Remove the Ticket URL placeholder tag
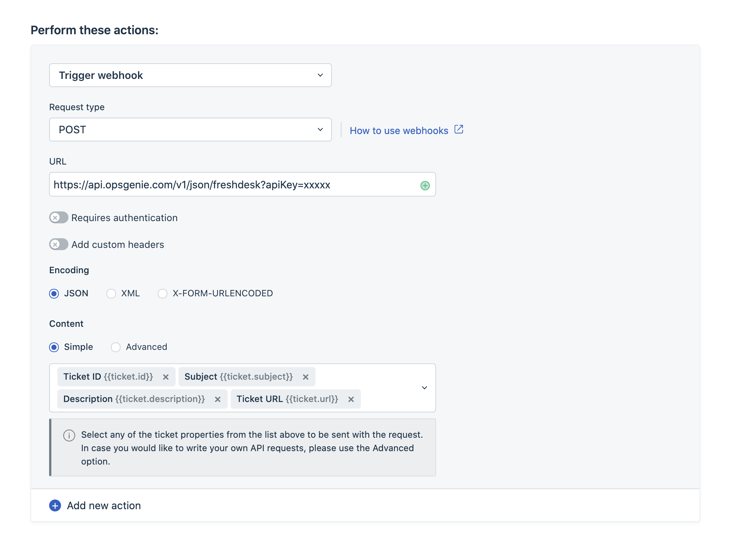756x536 pixels. pos(351,399)
